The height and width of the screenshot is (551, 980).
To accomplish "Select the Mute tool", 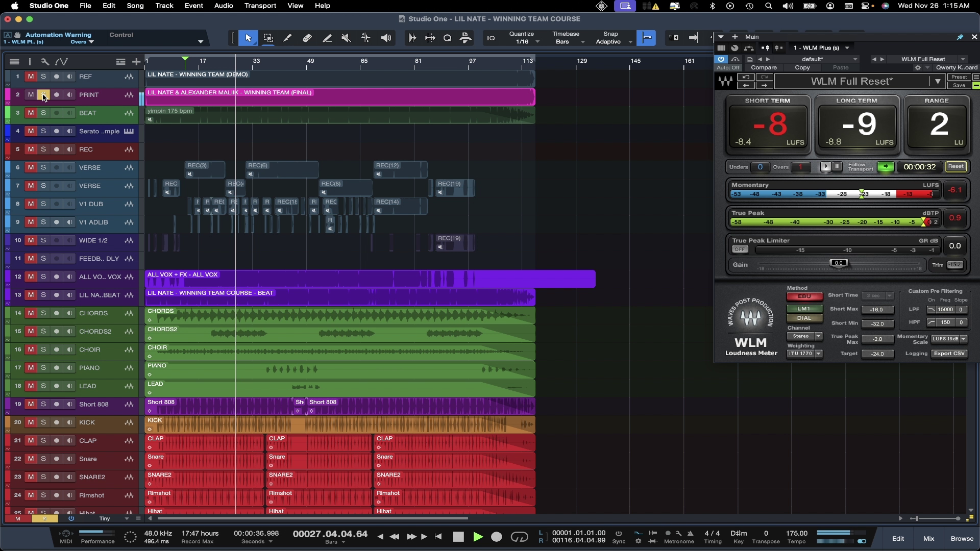I will tap(346, 38).
